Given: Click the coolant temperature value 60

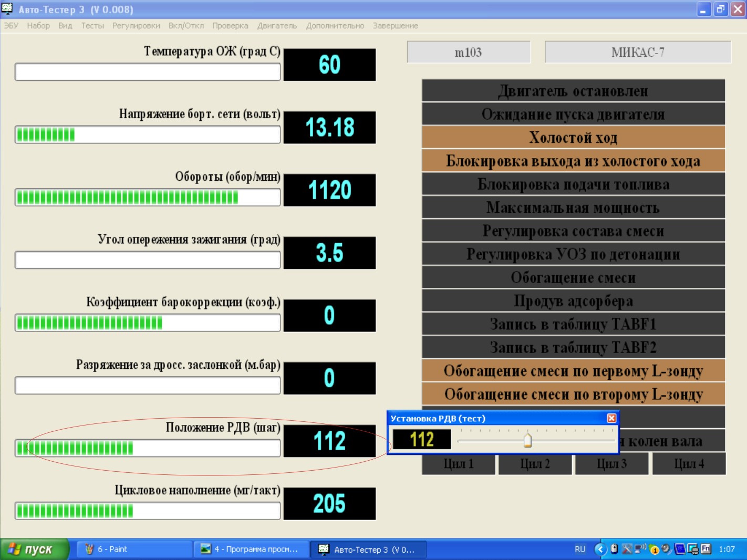Looking at the screenshot, I should pyautogui.click(x=329, y=65).
